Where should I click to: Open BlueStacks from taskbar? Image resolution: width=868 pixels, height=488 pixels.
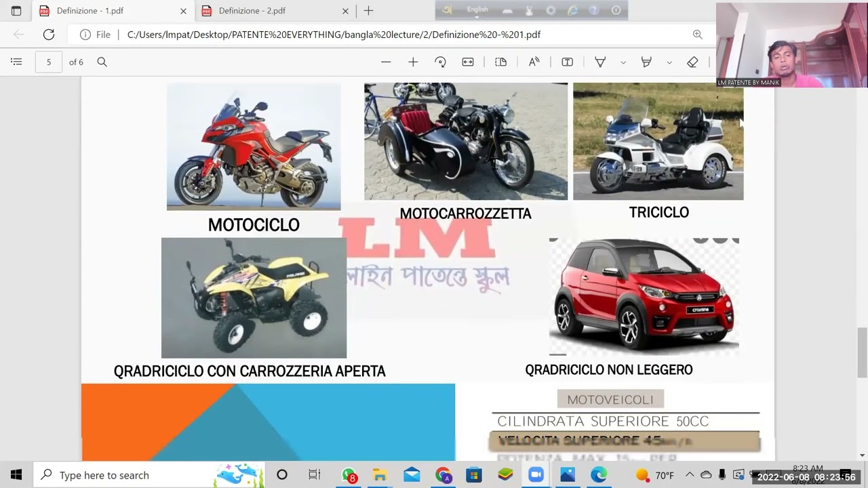(505, 475)
